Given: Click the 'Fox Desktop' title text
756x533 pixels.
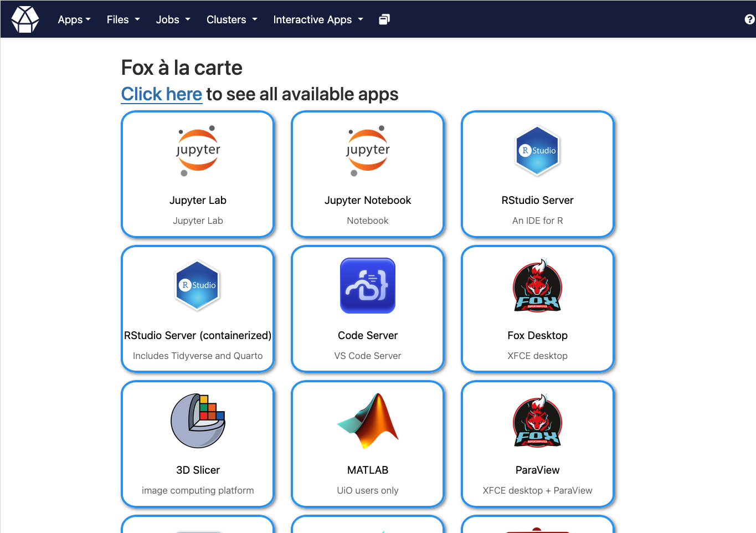Looking at the screenshot, I should pyautogui.click(x=537, y=335).
